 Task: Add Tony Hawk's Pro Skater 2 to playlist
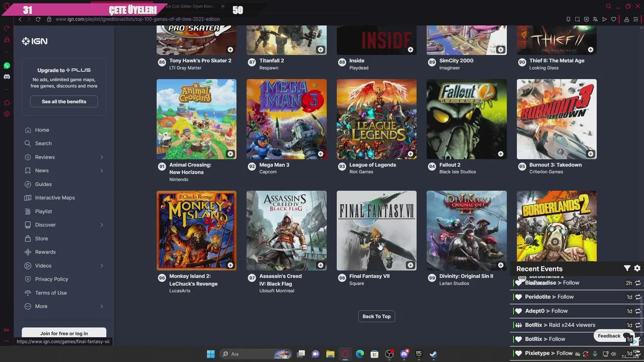coord(230,50)
